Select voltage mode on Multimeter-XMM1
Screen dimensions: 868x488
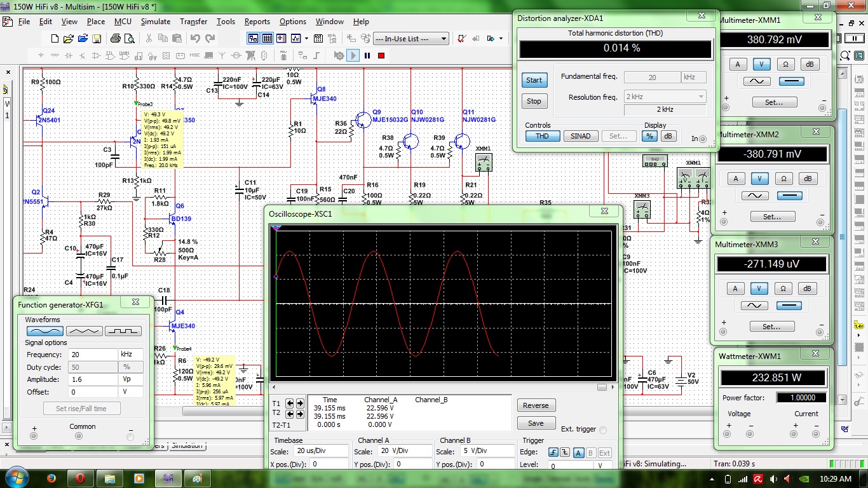click(x=761, y=64)
